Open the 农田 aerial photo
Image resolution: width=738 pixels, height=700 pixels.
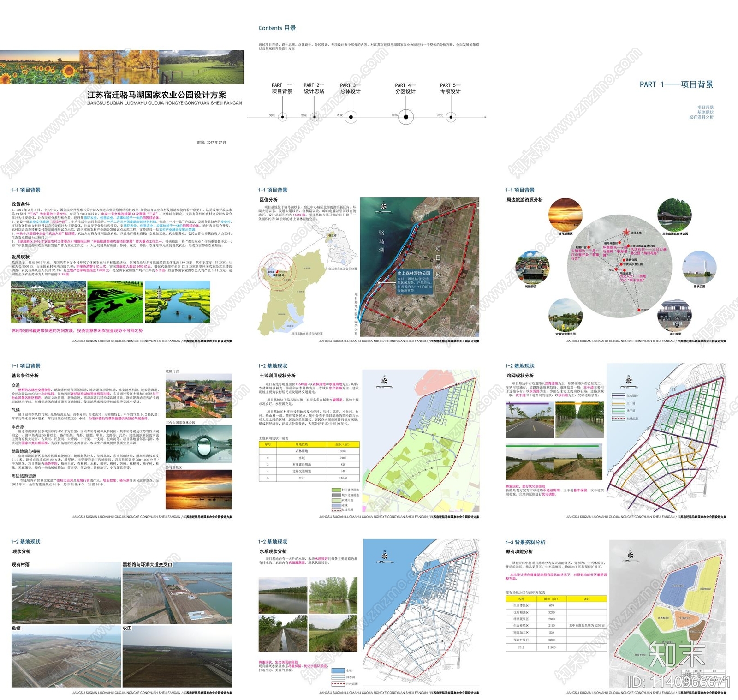pos(177,657)
